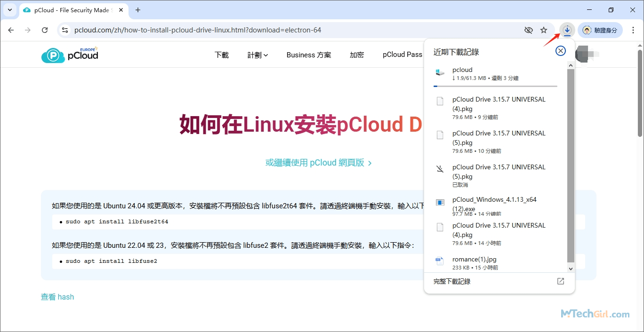Open Chrome's downloads toolbar icon
This screenshot has height=332, width=644.
pyautogui.click(x=567, y=30)
